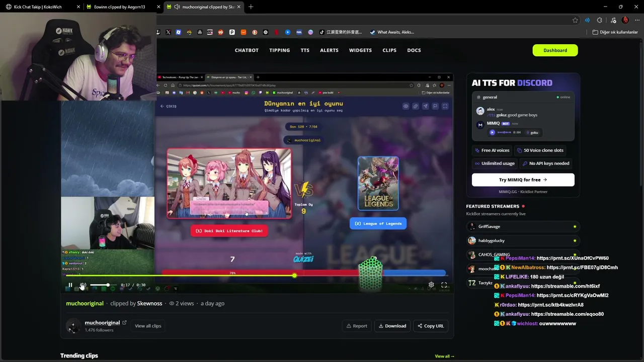
Task: View all clips from muchooriginal
Action: tap(148, 326)
